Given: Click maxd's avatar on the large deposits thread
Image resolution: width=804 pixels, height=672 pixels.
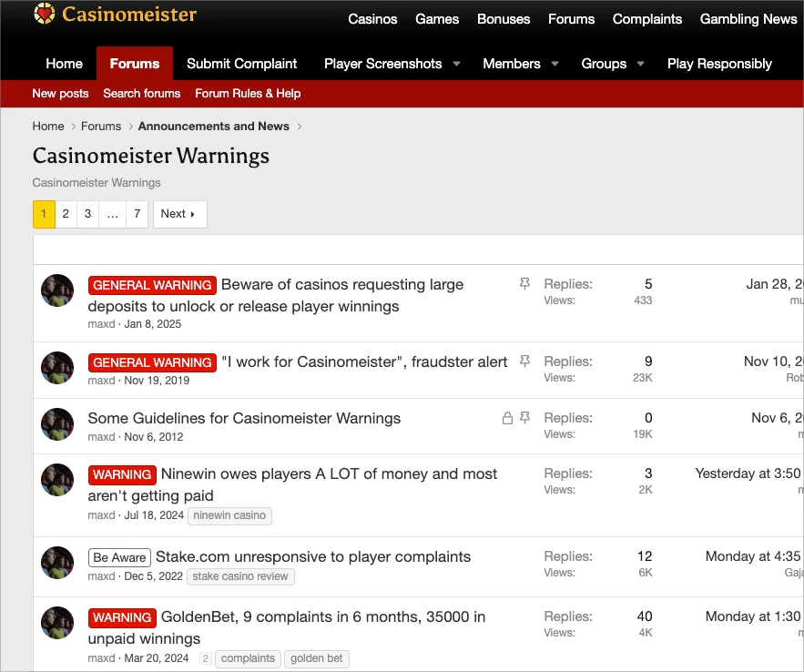Looking at the screenshot, I should [57, 290].
